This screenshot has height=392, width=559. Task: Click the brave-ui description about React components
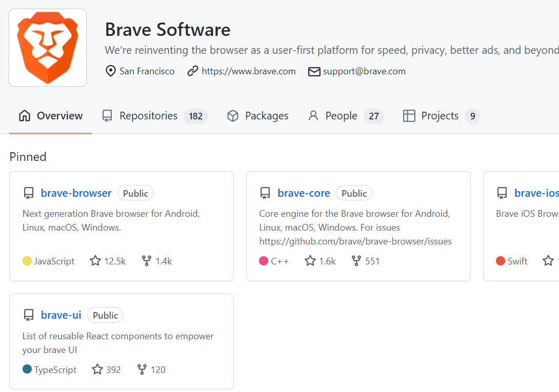(118, 343)
